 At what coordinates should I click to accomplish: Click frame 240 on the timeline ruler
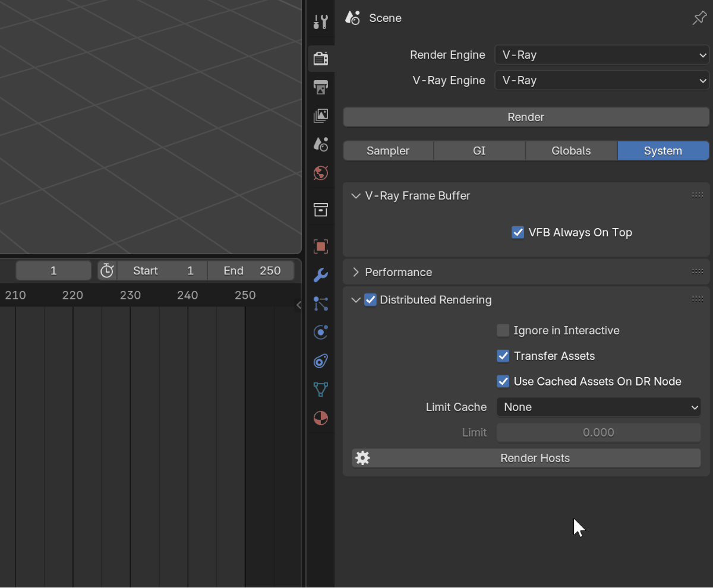pyautogui.click(x=188, y=295)
